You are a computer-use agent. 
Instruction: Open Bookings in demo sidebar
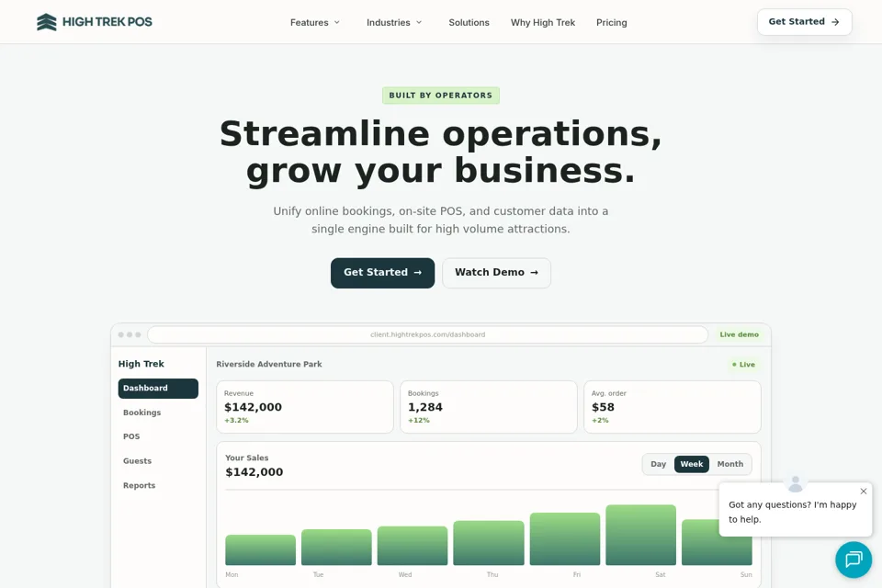(x=158, y=413)
